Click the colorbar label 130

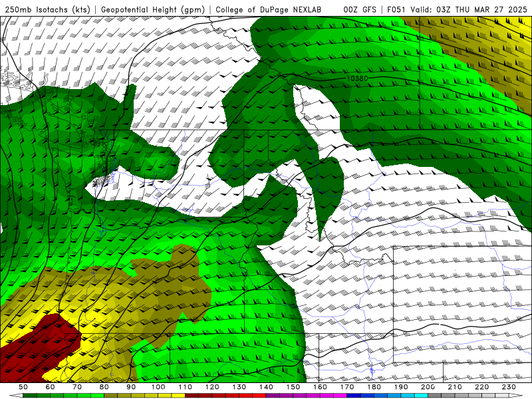(239, 387)
